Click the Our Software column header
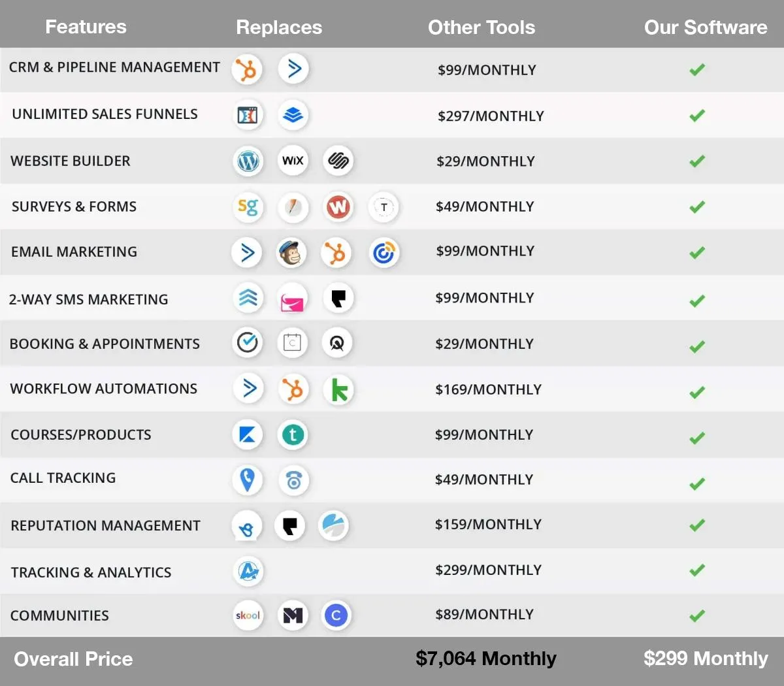Image resolution: width=784 pixels, height=686 pixels. click(x=706, y=27)
